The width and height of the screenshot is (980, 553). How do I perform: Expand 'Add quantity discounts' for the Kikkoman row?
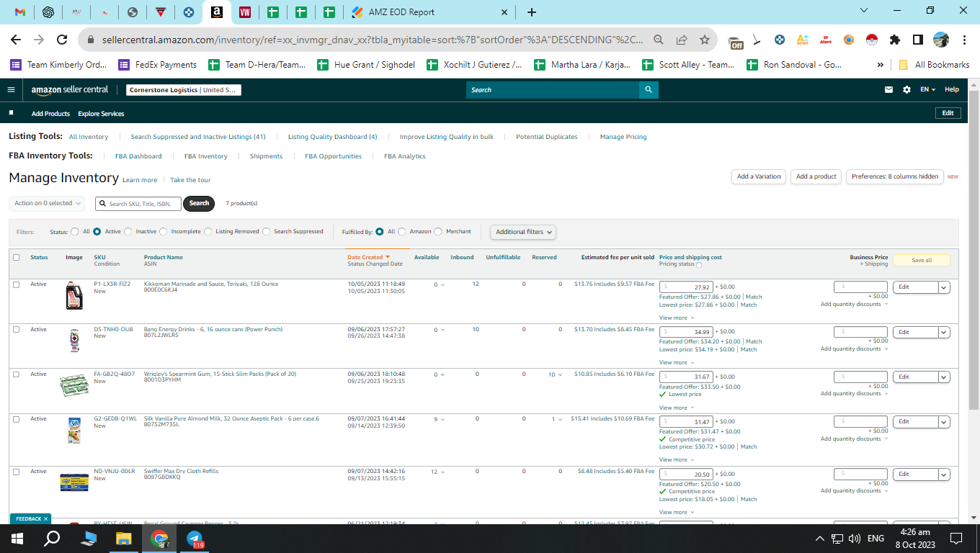click(x=854, y=304)
